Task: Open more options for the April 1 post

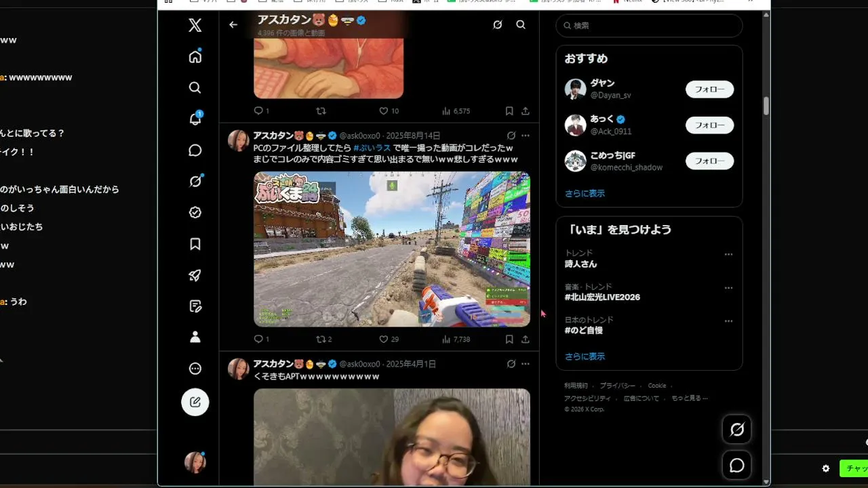Action: coord(526,364)
